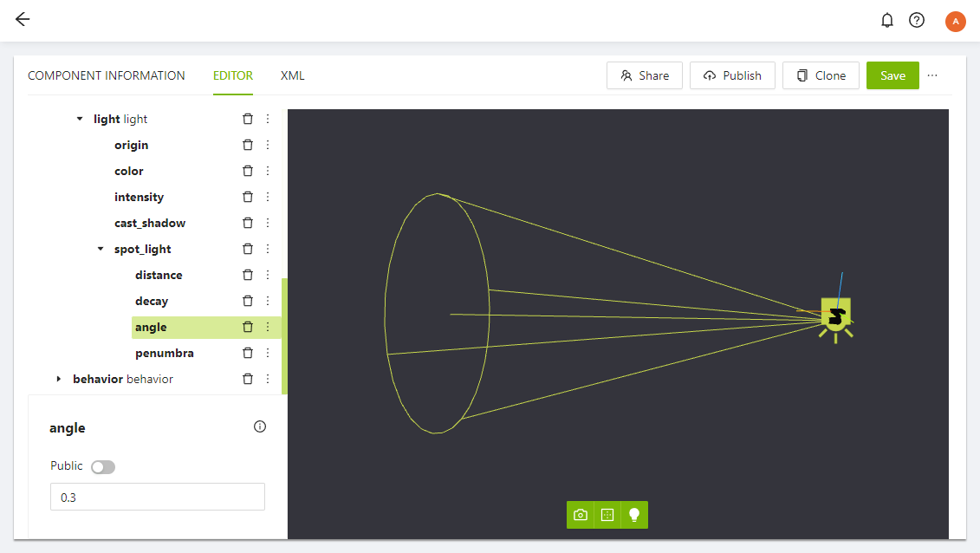Collapse the light node

[79, 119]
